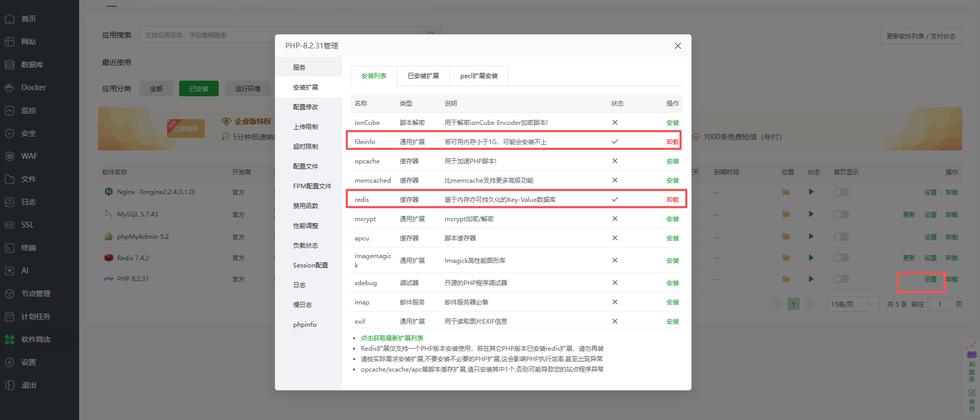This screenshot has width=980, height=420.
Task: Select the 运行环境 category button
Action: coord(248,88)
